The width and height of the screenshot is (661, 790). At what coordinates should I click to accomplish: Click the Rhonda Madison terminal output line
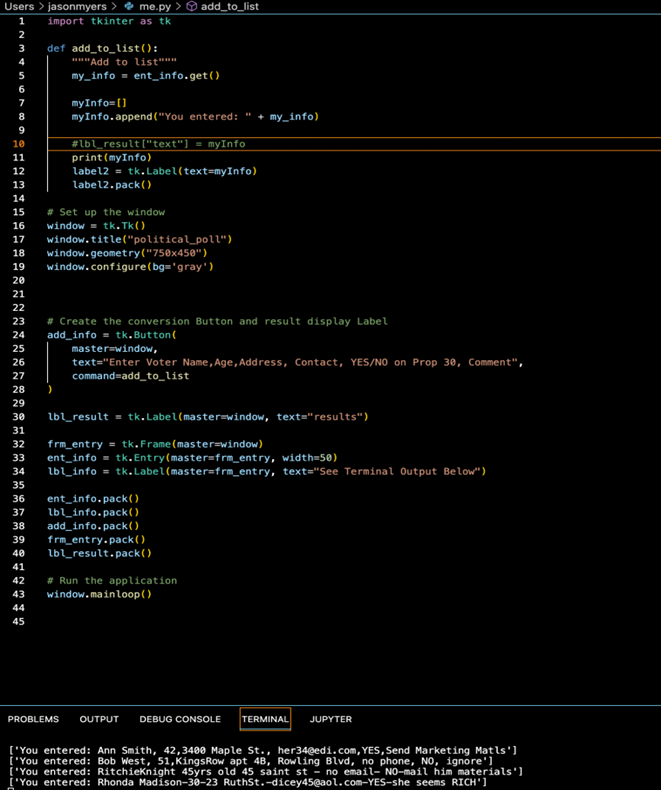point(247,782)
